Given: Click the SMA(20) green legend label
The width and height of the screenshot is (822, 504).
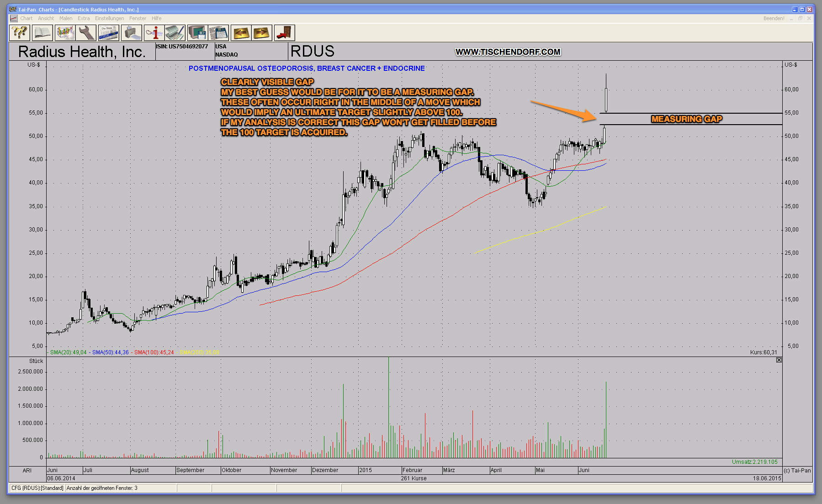Looking at the screenshot, I should (x=68, y=352).
